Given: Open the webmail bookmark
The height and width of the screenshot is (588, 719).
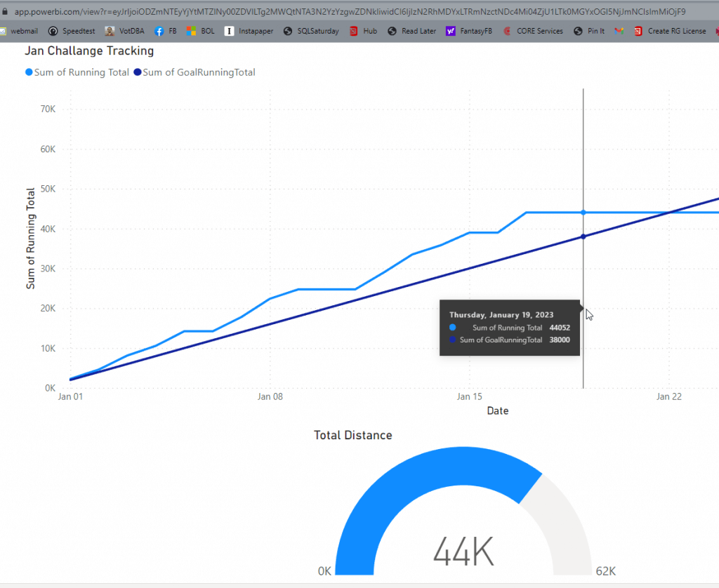Looking at the screenshot, I should (19, 31).
